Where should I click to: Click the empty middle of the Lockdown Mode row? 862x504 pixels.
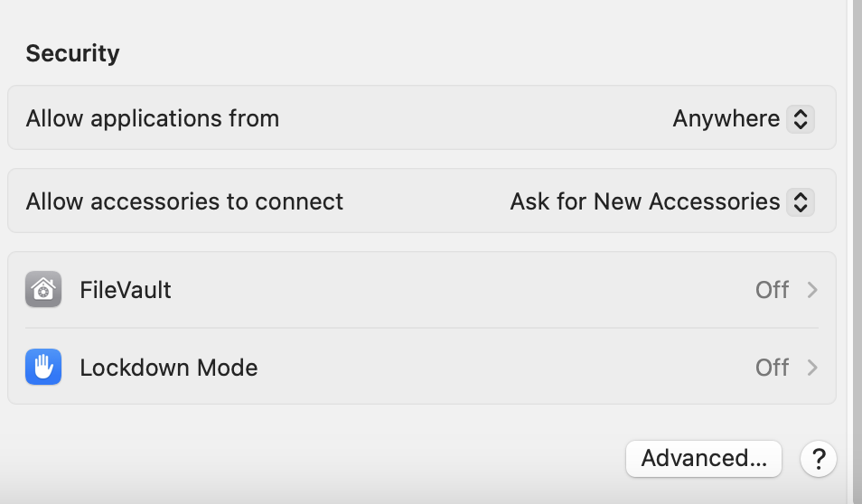(497, 368)
